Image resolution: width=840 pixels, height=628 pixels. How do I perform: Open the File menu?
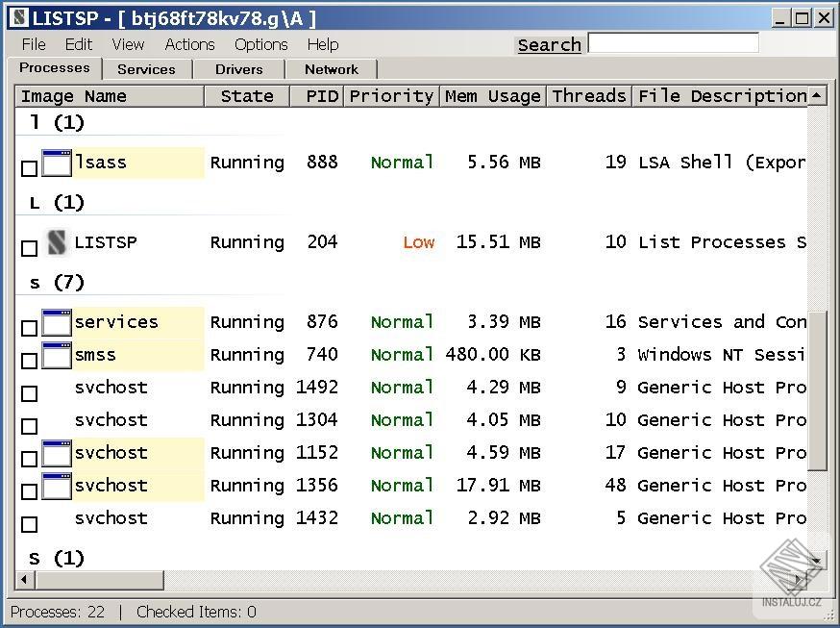(x=34, y=44)
